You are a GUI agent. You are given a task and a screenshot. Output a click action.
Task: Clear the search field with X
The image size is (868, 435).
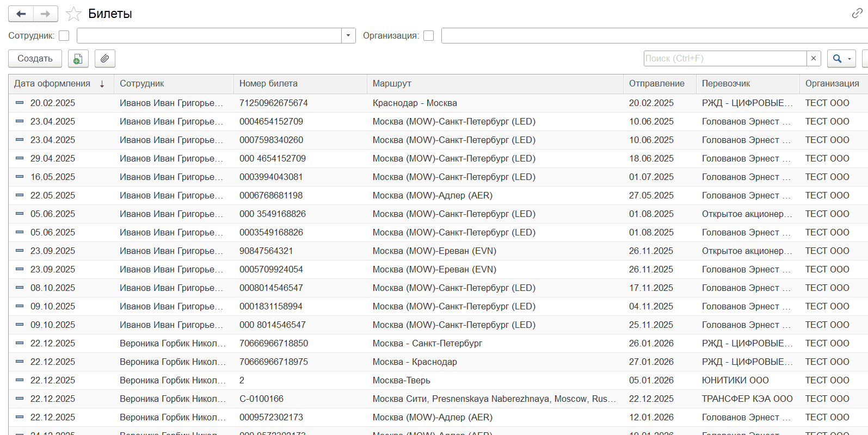814,58
